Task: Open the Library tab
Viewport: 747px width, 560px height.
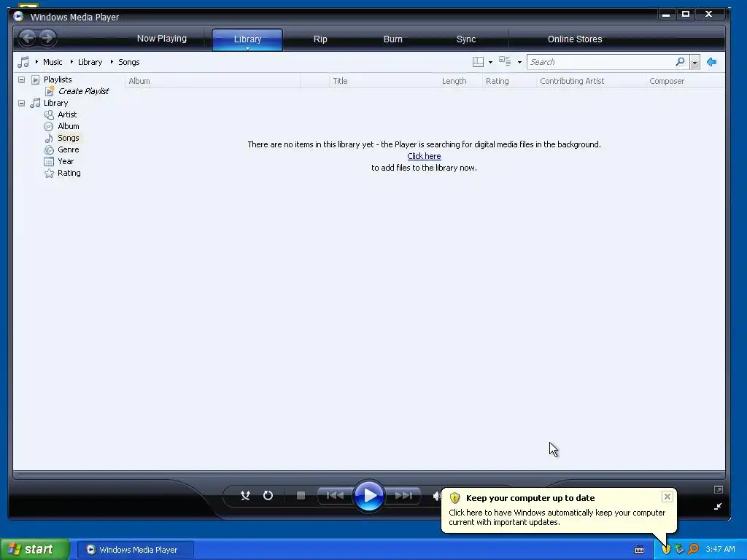Action: pos(247,39)
